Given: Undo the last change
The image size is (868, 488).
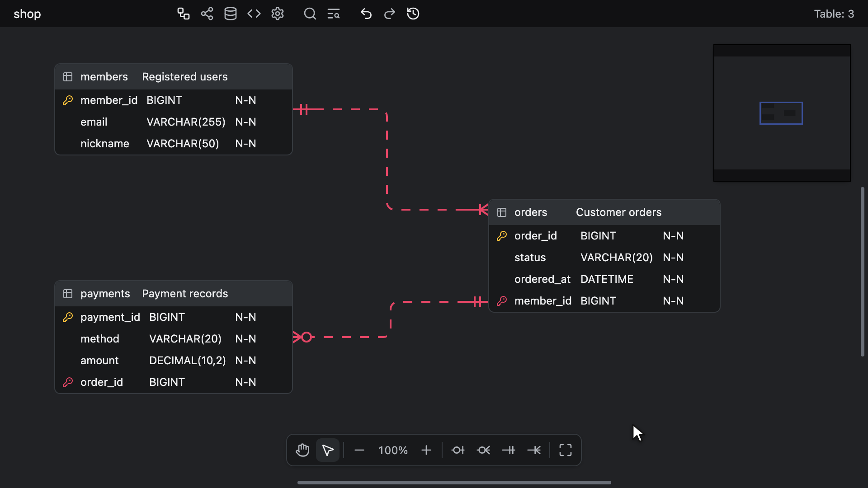Looking at the screenshot, I should click(366, 14).
